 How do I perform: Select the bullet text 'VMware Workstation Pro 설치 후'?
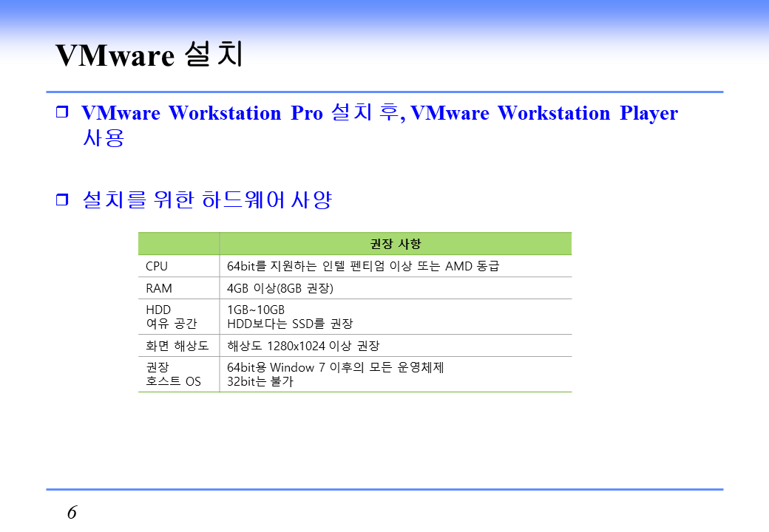[241, 112]
